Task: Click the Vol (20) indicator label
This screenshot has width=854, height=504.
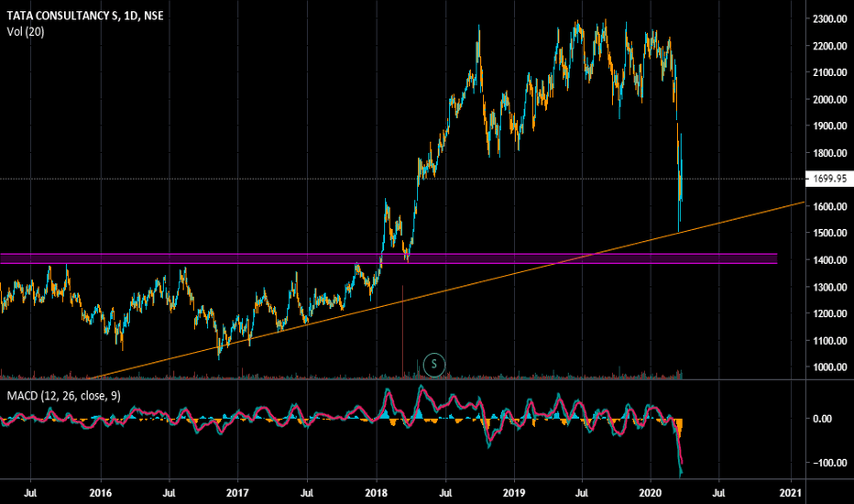Action: click(x=26, y=31)
